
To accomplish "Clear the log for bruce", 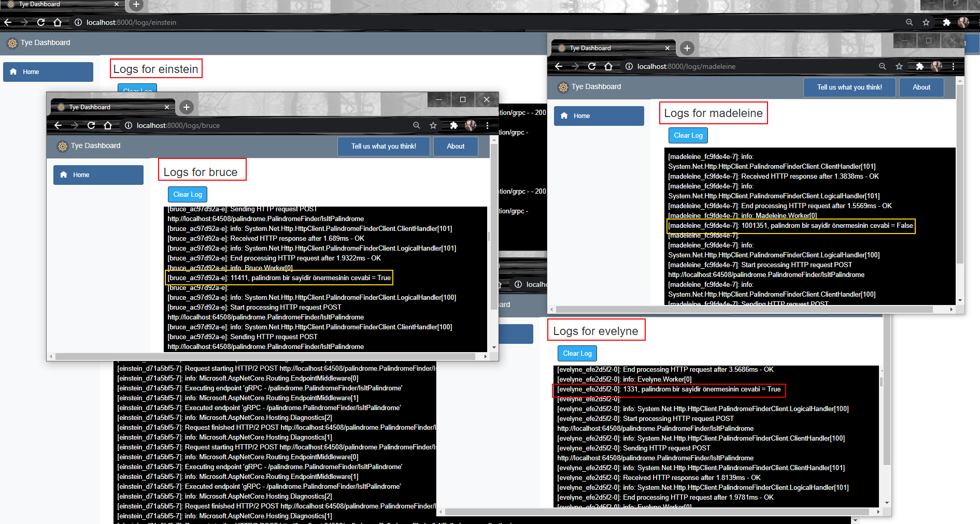I will (188, 195).
